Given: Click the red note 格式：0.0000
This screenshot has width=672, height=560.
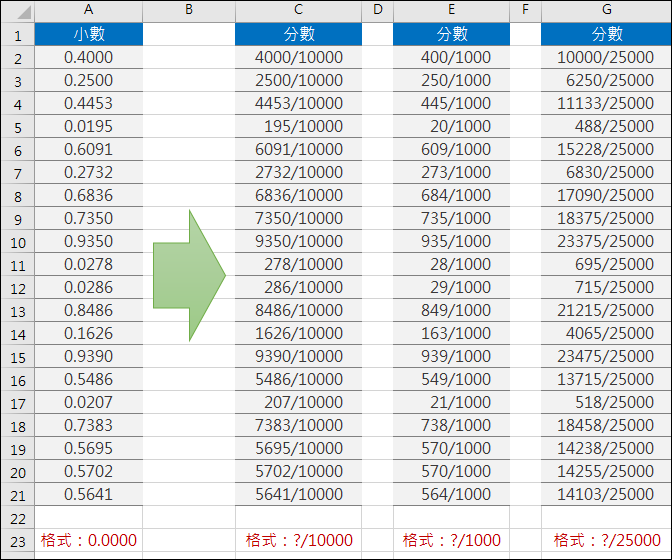Looking at the screenshot, I should coord(89,540).
